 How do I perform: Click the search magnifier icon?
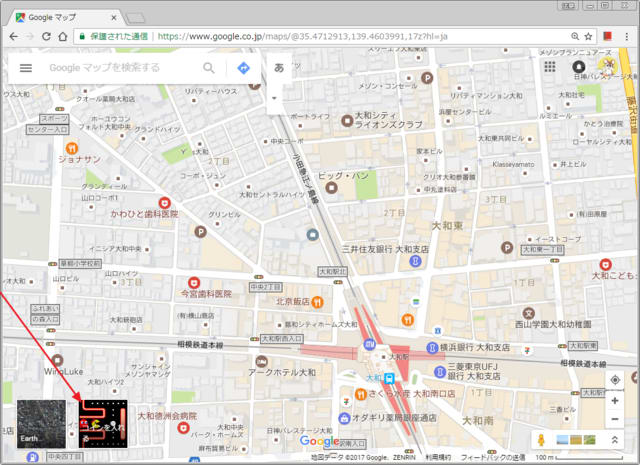[209, 68]
